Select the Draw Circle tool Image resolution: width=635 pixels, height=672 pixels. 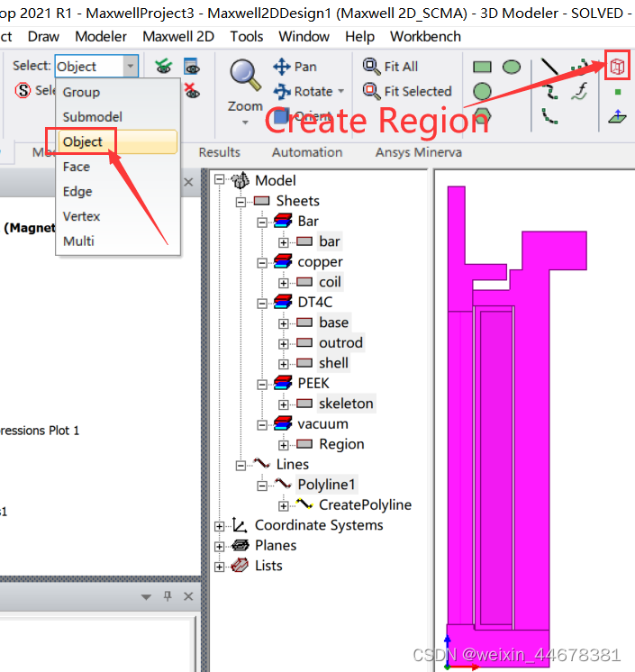482,91
